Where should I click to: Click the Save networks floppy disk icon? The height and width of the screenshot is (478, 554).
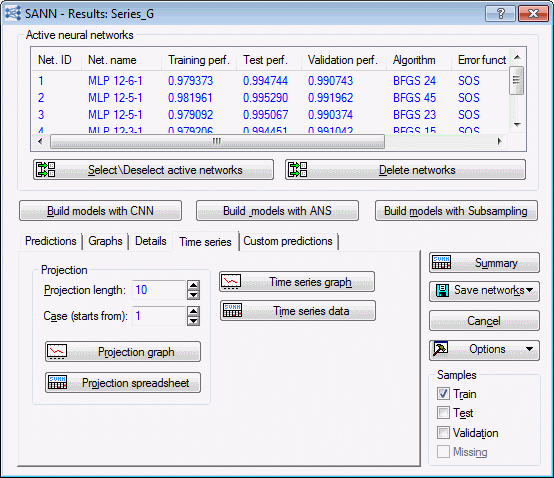(442, 291)
